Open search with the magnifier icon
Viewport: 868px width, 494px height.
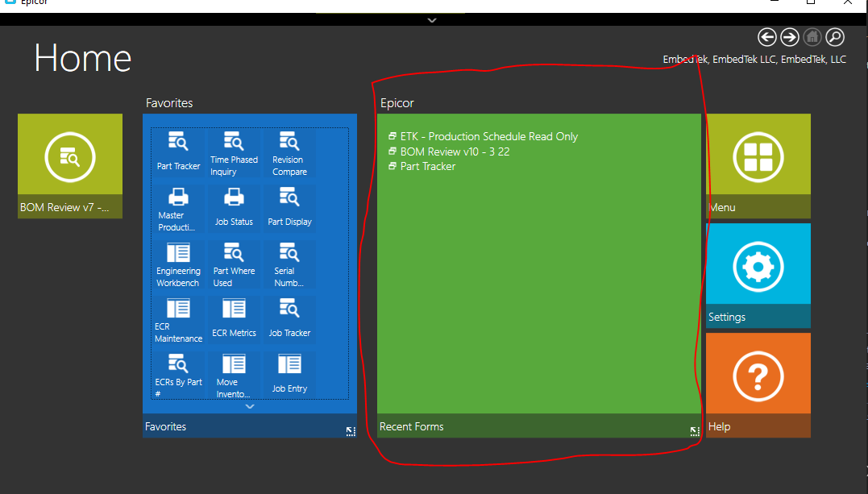pyautogui.click(x=835, y=37)
